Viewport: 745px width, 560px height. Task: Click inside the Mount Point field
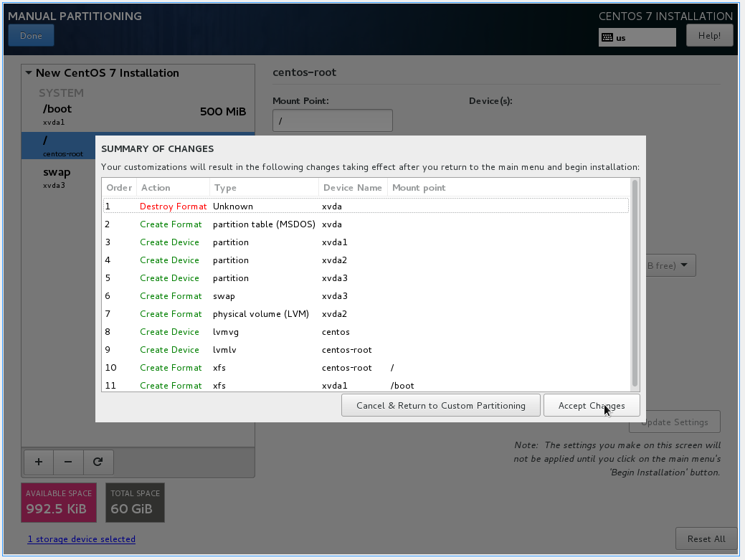332,120
